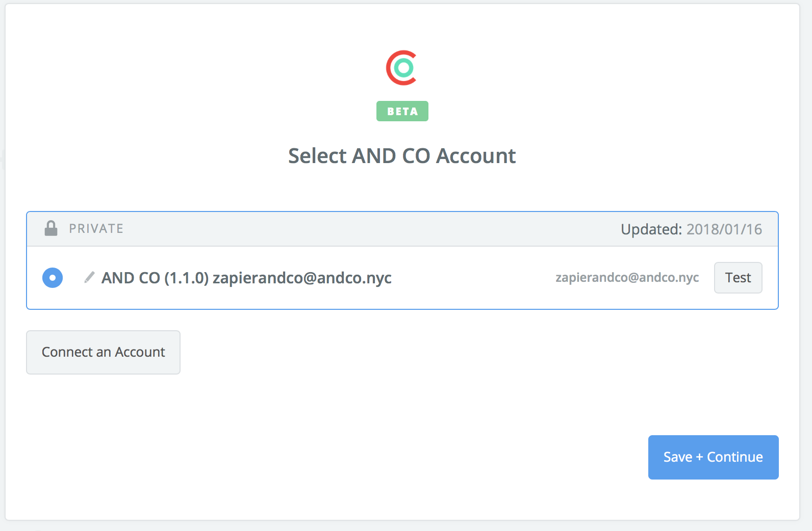Click the Select AND CO Account heading
This screenshot has width=812, height=531.
pos(402,155)
